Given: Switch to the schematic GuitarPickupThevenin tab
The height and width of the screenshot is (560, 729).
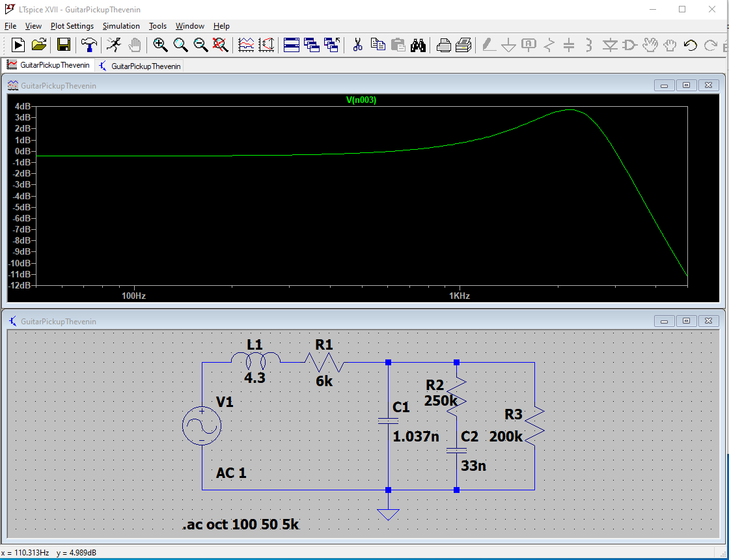Looking at the screenshot, I should click(139, 66).
